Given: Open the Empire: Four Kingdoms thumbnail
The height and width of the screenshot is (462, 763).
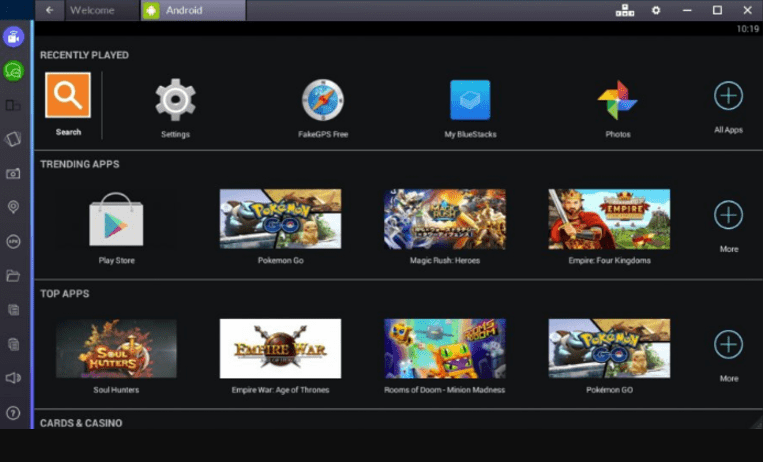Looking at the screenshot, I should click(609, 219).
